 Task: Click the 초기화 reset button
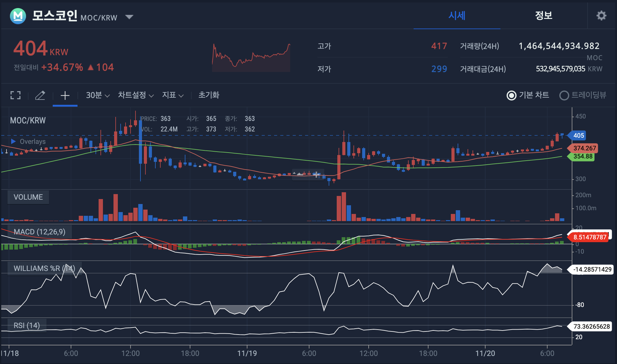click(x=209, y=95)
